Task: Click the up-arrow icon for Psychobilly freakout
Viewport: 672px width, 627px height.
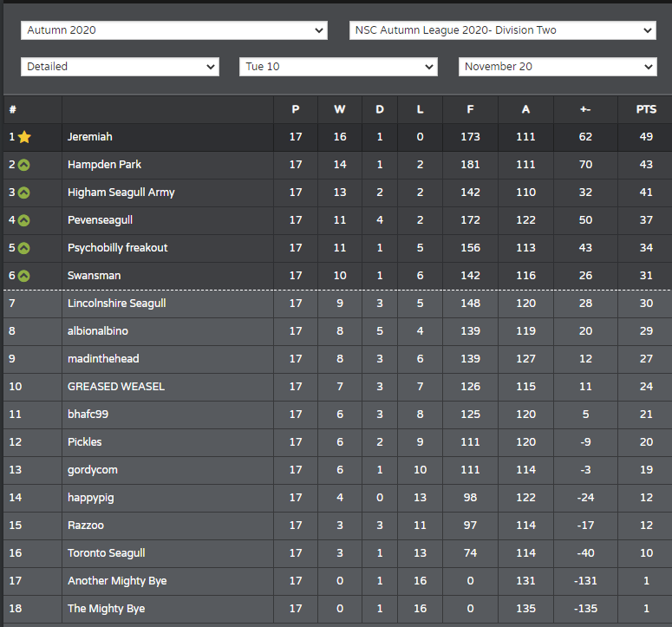Action: tap(24, 248)
